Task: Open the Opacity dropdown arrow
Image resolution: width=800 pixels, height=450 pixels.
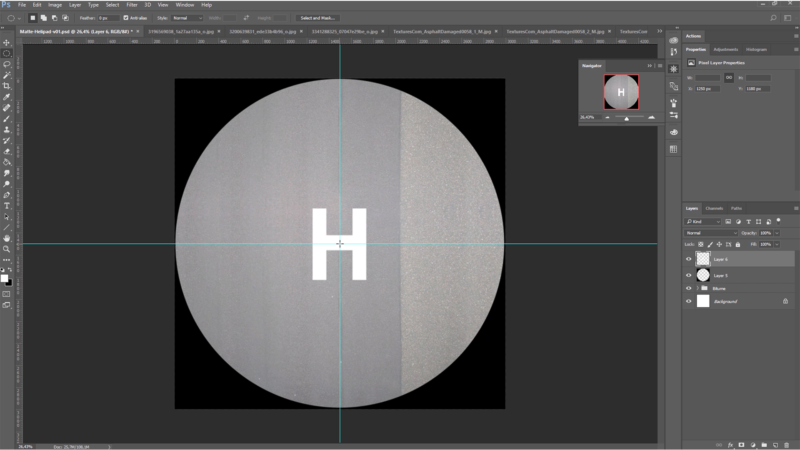Action: 777,233
